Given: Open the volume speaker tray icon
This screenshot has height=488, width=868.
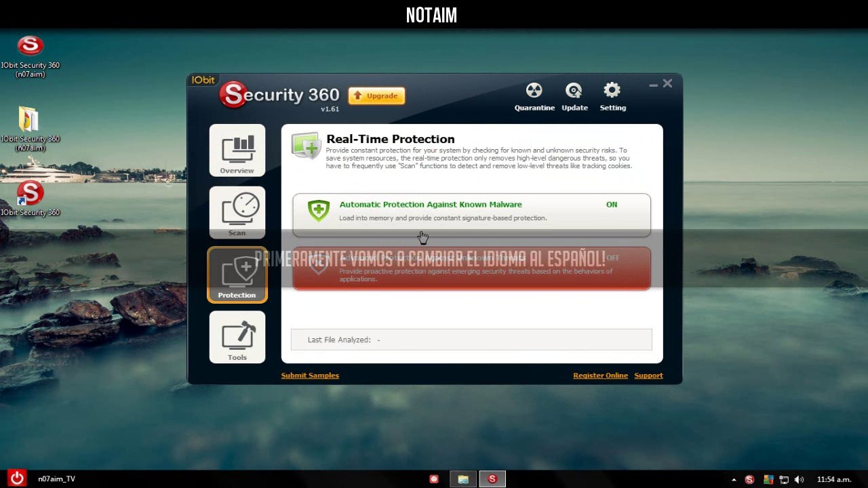Looking at the screenshot, I should coord(799,480).
